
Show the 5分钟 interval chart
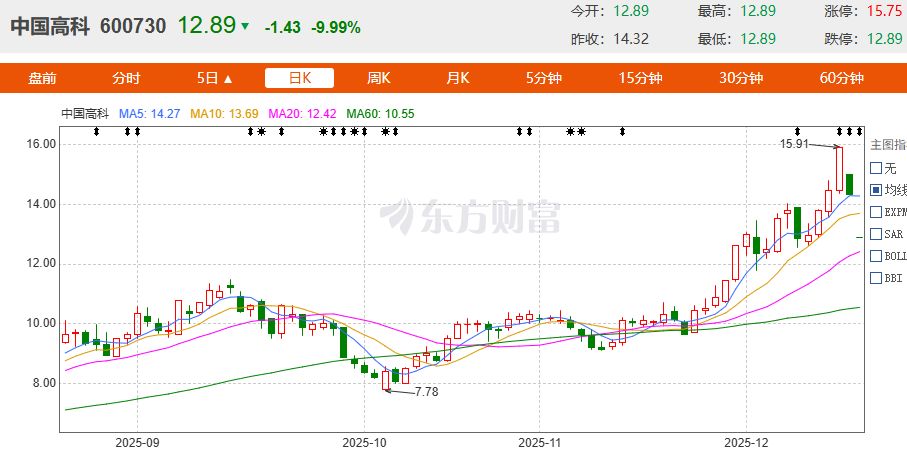coord(544,79)
